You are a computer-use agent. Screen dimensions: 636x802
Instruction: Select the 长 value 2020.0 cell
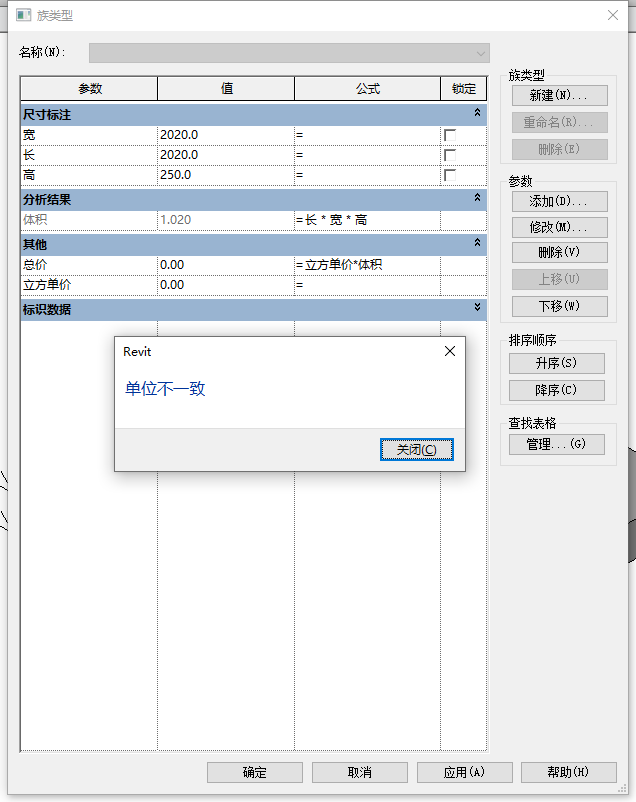tap(226, 155)
